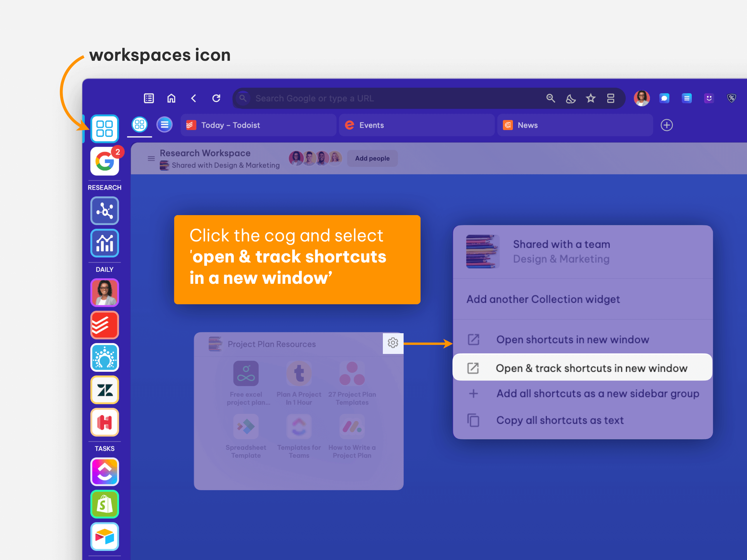Viewport: 747px width, 560px height.
Task: Click the workspaces icon
Action: pyautogui.click(x=105, y=128)
